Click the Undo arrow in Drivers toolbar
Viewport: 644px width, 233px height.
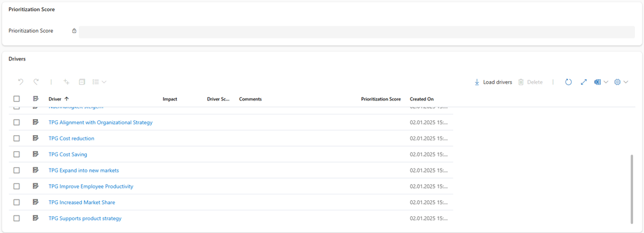20,82
